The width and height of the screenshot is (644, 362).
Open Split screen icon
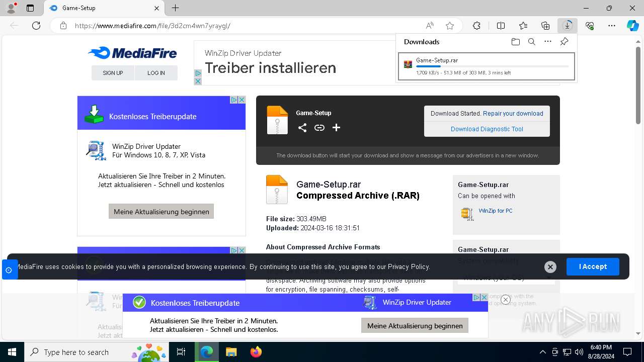pos(501,26)
